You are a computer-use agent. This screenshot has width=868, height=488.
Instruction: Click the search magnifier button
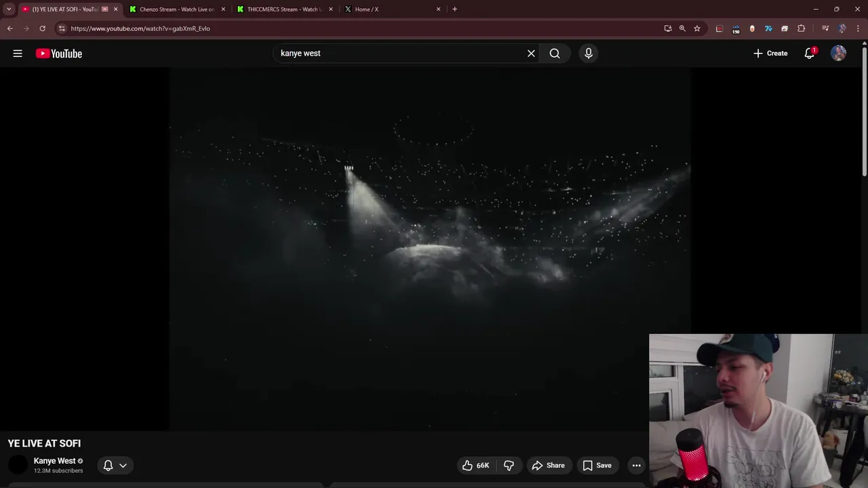point(555,54)
